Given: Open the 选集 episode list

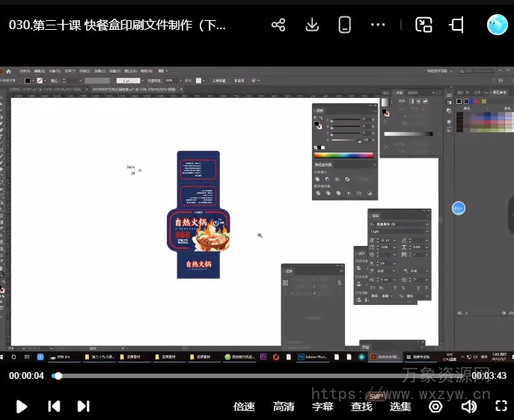Looking at the screenshot, I should coord(400,407).
